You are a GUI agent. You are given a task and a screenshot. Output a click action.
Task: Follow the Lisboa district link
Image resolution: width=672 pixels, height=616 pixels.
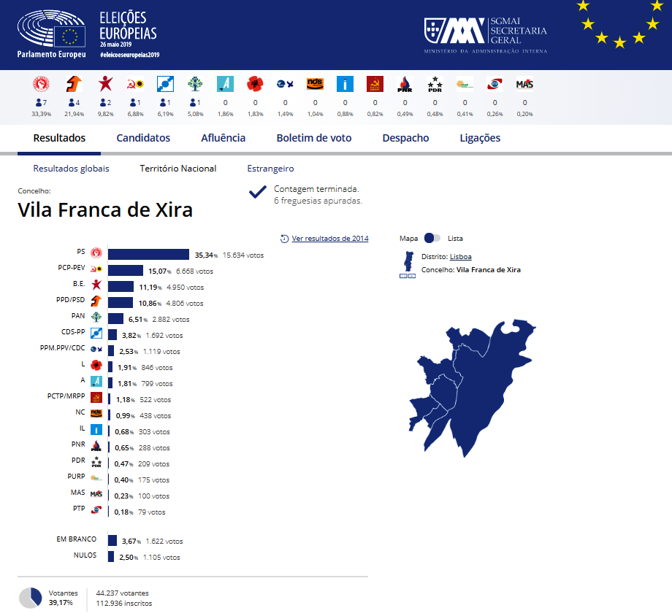point(460,256)
